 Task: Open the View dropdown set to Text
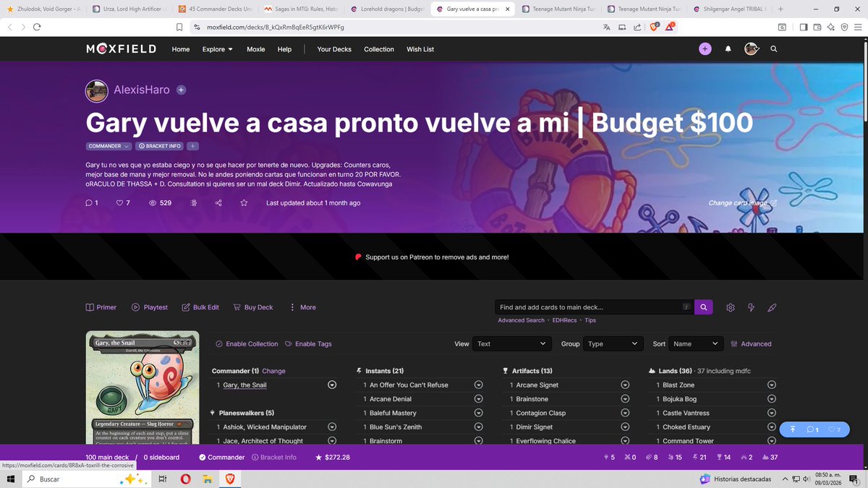[512, 344]
